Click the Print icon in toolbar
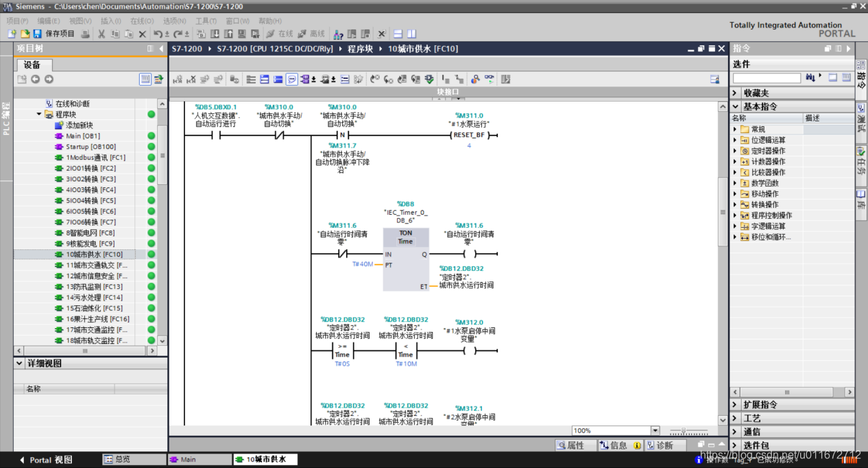The image size is (868, 468). coord(85,34)
